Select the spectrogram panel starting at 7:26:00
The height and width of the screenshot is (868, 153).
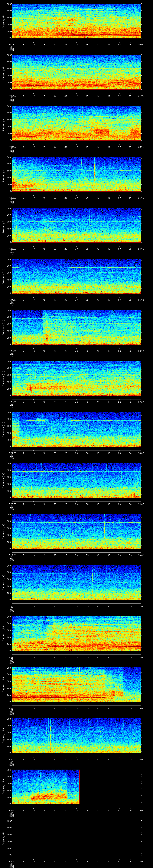pos(77,378)
